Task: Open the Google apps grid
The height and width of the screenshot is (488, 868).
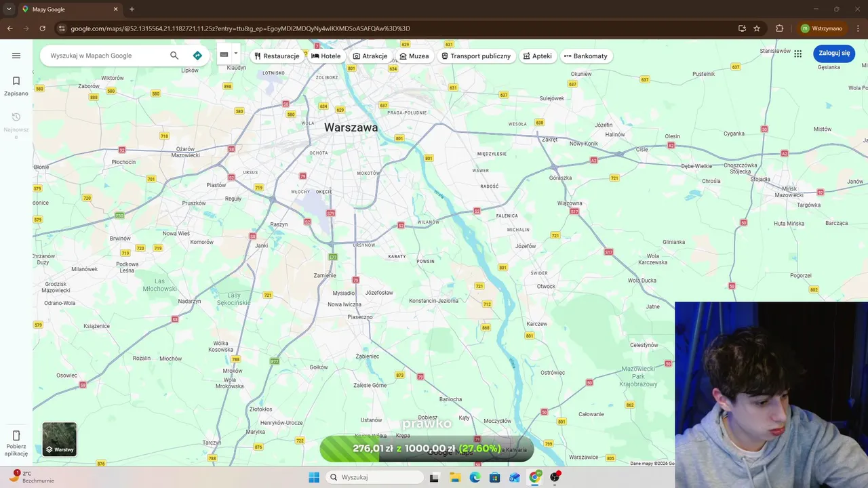Action: tap(798, 54)
